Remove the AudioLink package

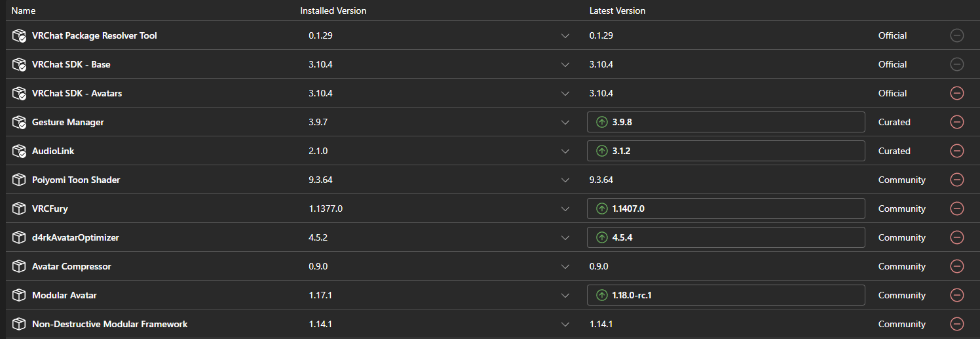pyautogui.click(x=956, y=151)
